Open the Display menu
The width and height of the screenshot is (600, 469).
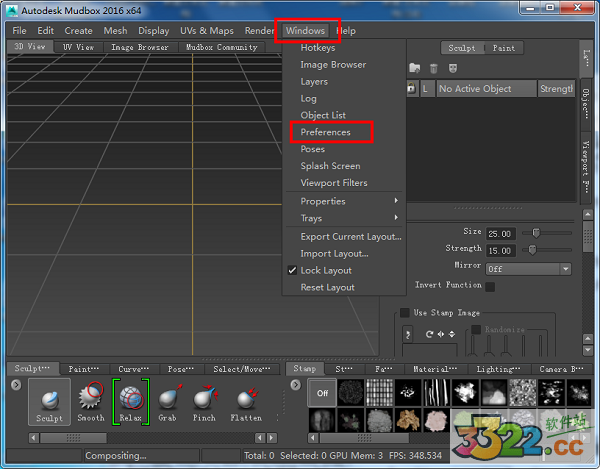[153, 31]
